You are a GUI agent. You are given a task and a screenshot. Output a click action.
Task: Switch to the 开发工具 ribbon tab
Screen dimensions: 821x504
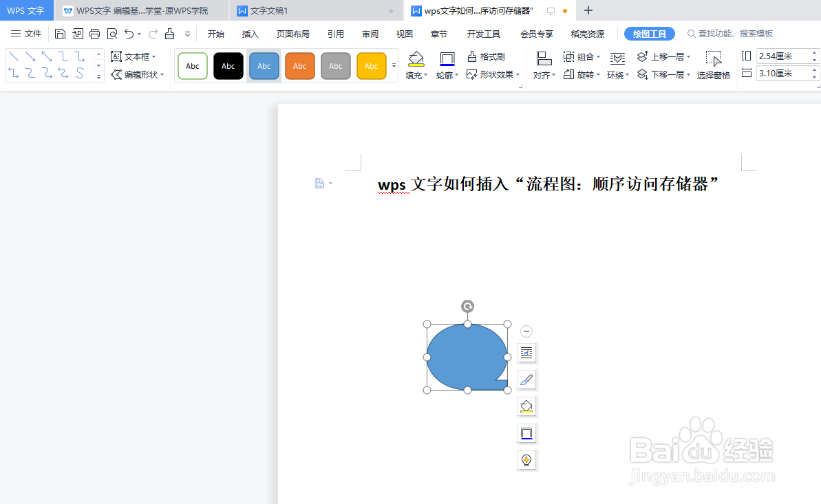[x=483, y=34]
